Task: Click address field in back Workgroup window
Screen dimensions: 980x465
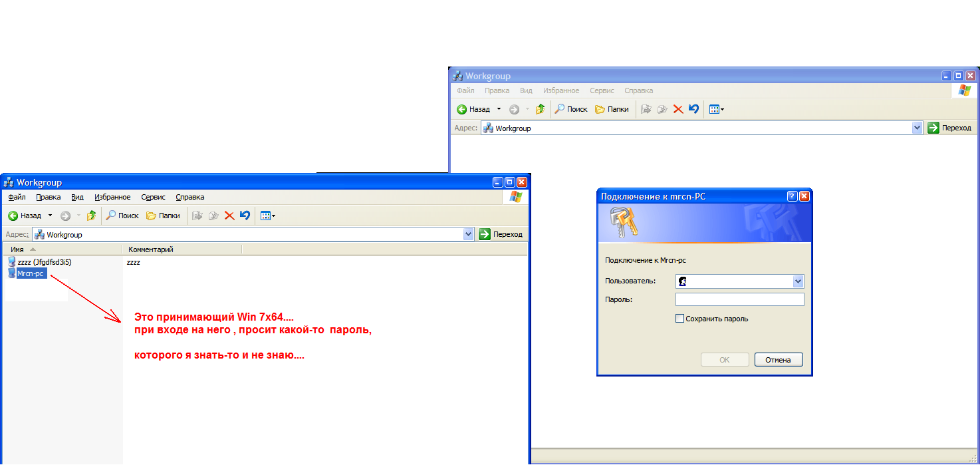Action: pyautogui.click(x=701, y=128)
